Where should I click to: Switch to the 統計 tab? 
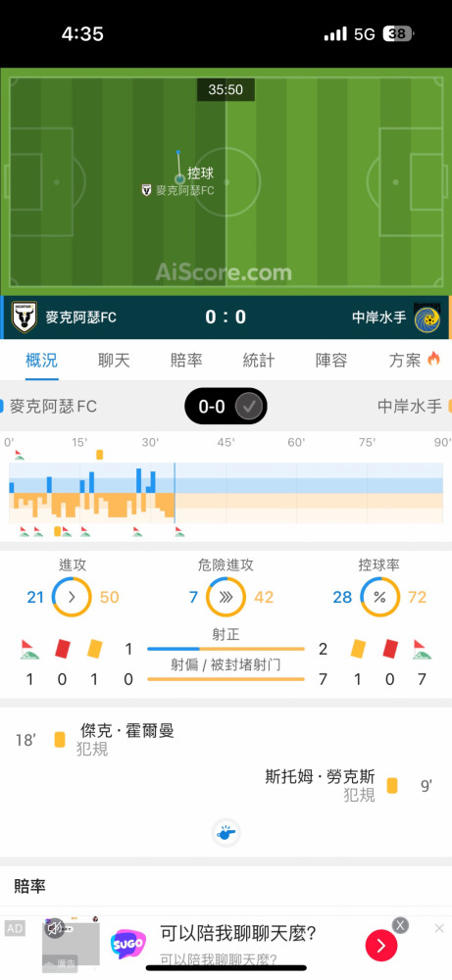[259, 360]
